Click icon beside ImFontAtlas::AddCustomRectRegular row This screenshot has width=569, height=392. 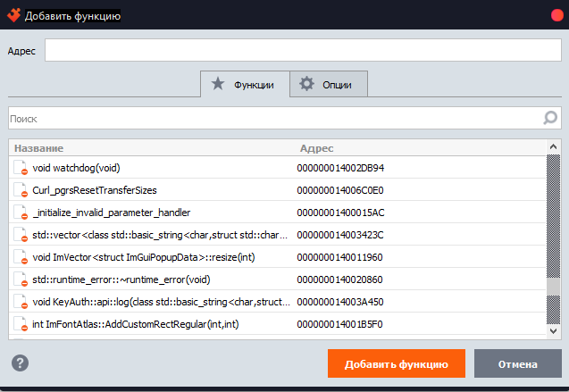click(21, 324)
